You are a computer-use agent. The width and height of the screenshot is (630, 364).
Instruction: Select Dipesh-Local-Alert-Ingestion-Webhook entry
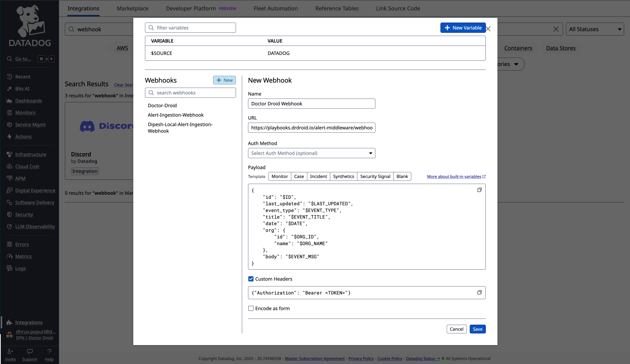tap(180, 128)
